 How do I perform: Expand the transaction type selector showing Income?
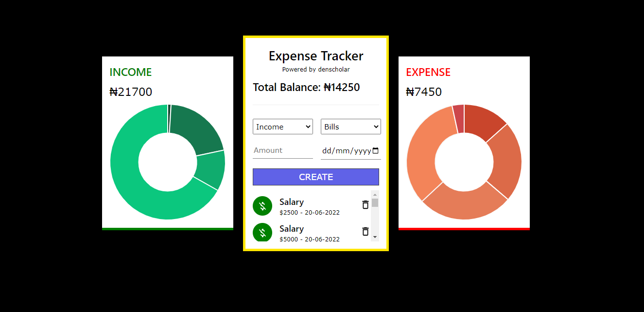[282, 126]
